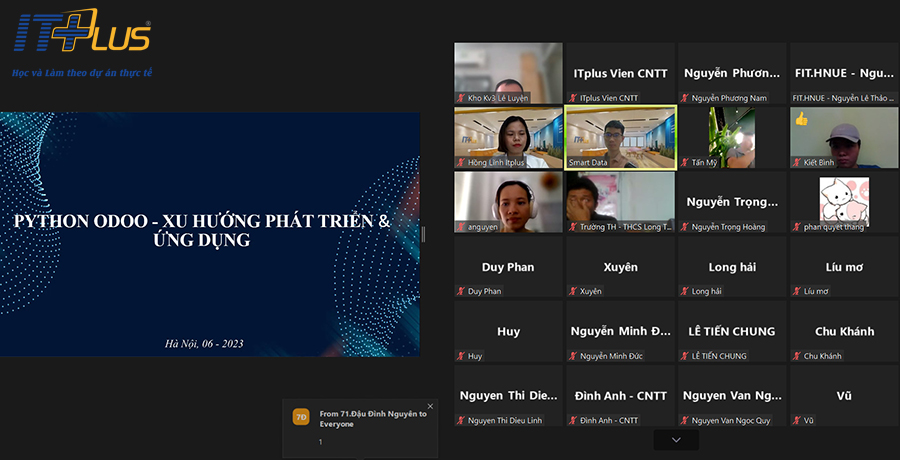Select Kho Kv3 Lê Luyện video tile

pyautogui.click(x=508, y=72)
